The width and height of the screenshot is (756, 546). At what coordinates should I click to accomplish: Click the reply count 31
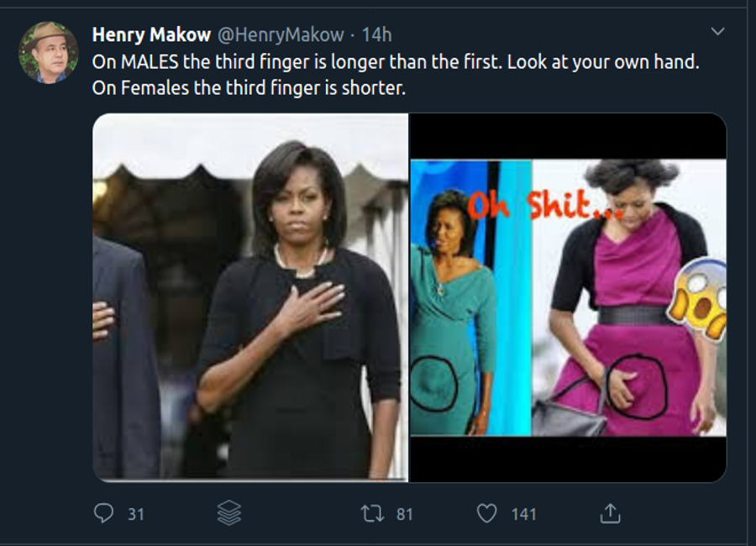pyautogui.click(x=136, y=513)
